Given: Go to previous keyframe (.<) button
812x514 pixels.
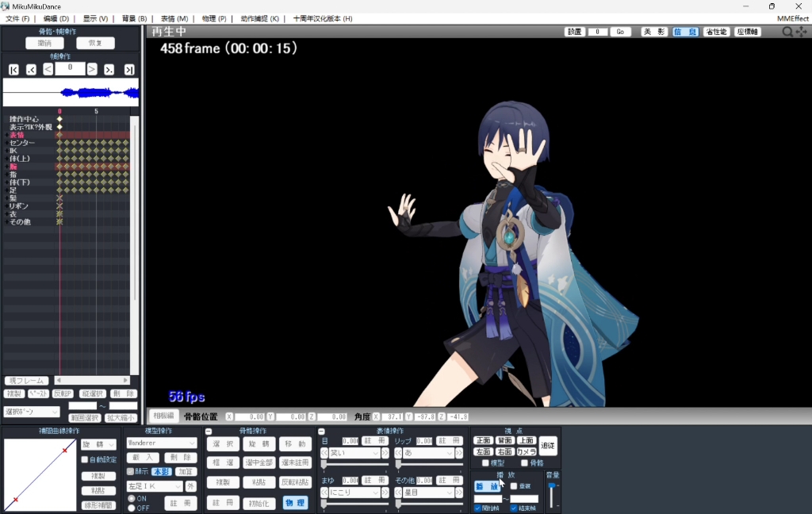Looking at the screenshot, I should (x=31, y=70).
